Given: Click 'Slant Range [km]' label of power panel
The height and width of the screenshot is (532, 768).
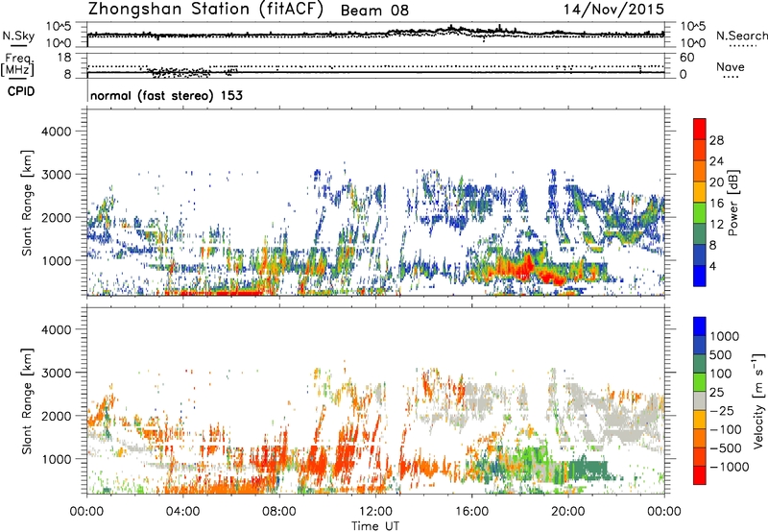Looking at the screenshot, I should point(27,203).
